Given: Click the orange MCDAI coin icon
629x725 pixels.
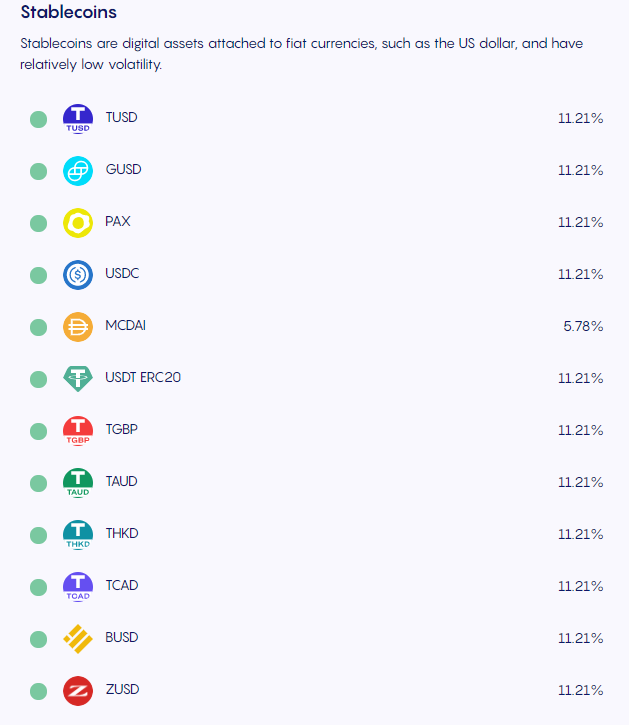Looking at the screenshot, I should tap(77, 327).
